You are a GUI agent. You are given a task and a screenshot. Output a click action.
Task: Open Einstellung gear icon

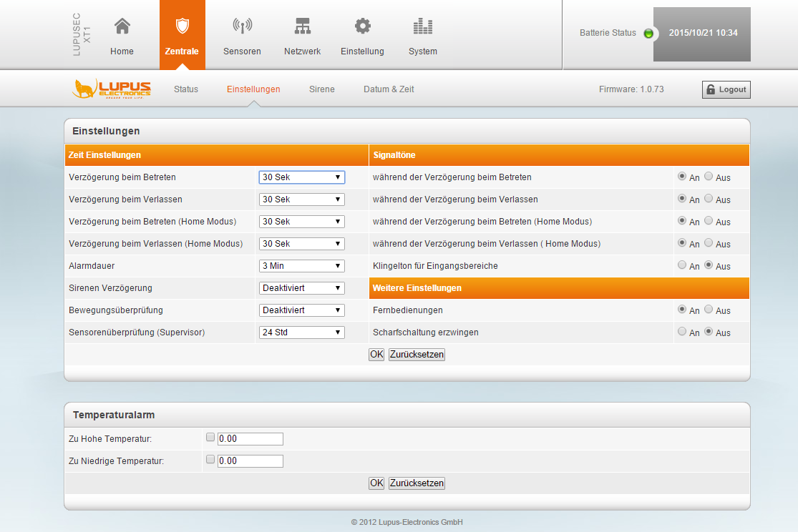363,27
